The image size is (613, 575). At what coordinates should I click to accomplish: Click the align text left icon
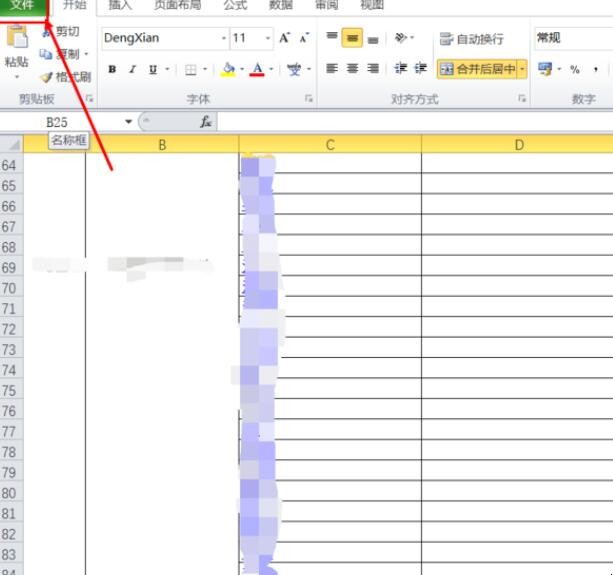332,69
